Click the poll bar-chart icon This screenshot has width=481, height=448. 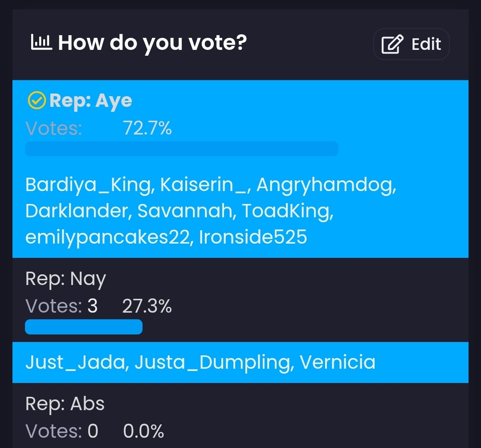[41, 43]
